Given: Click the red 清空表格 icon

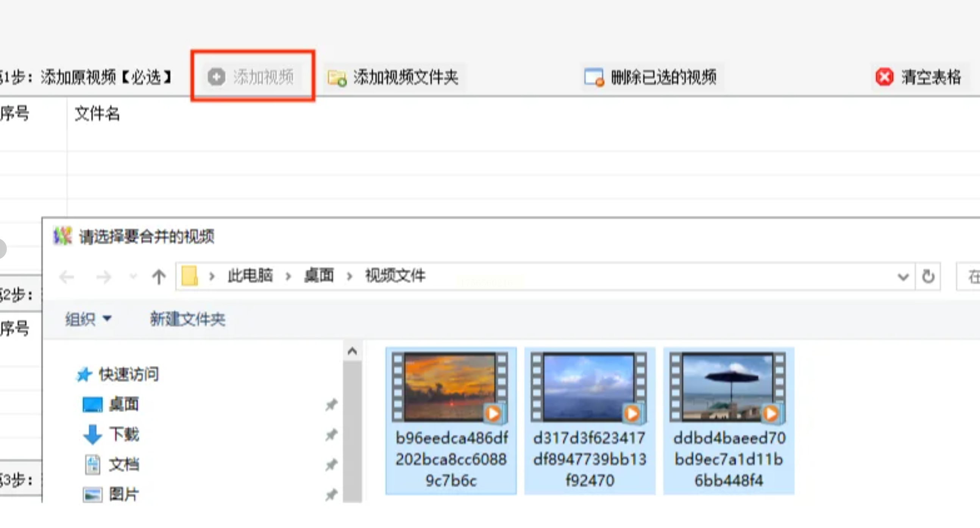Looking at the screenshot, I should tap(885, 77).
